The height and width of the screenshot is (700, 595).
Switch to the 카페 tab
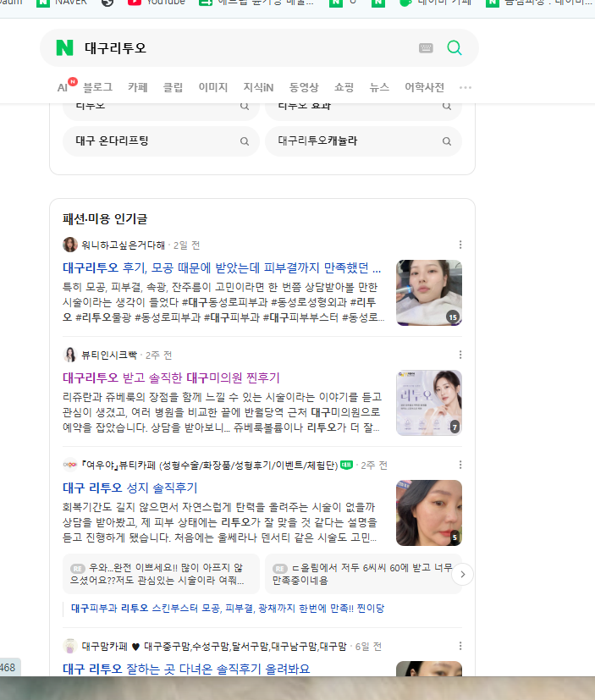point(137,87)
